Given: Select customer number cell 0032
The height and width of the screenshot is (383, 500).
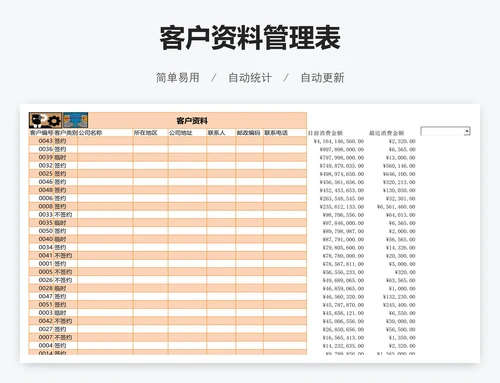Looking at the screenshot, I should [x=46, y=165].
